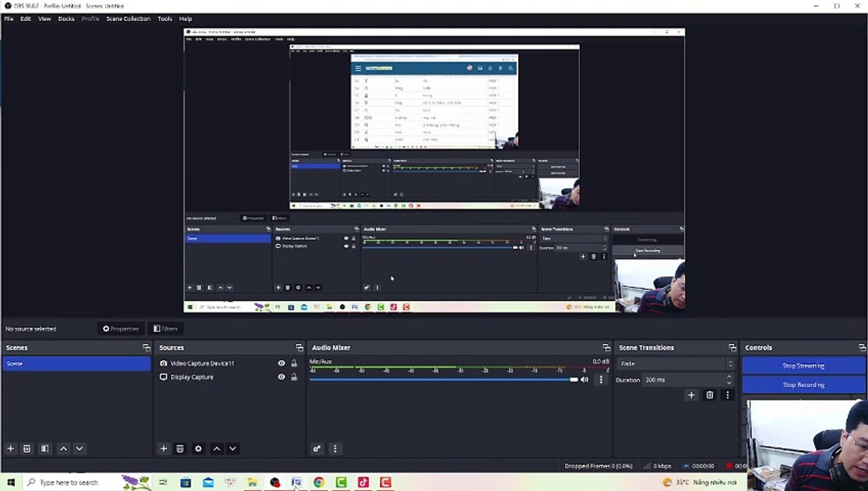
Task: Adjust the Mic/Aux volume slider
Action: (444, 379)
